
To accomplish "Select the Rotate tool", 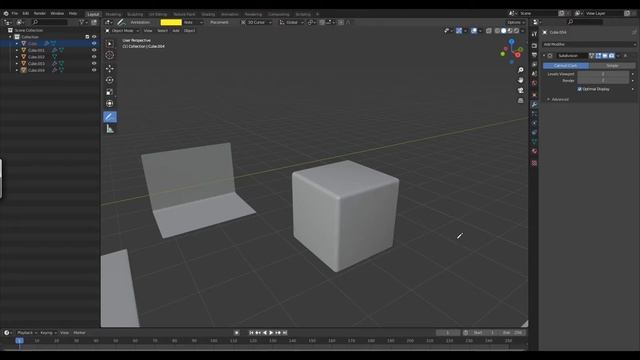I will [110, 80].
